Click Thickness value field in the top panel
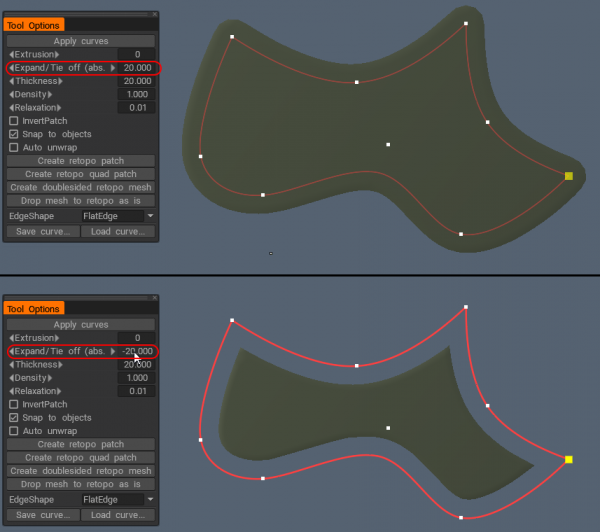Viewport: 600px width, 532px height. tap(136, 81)
